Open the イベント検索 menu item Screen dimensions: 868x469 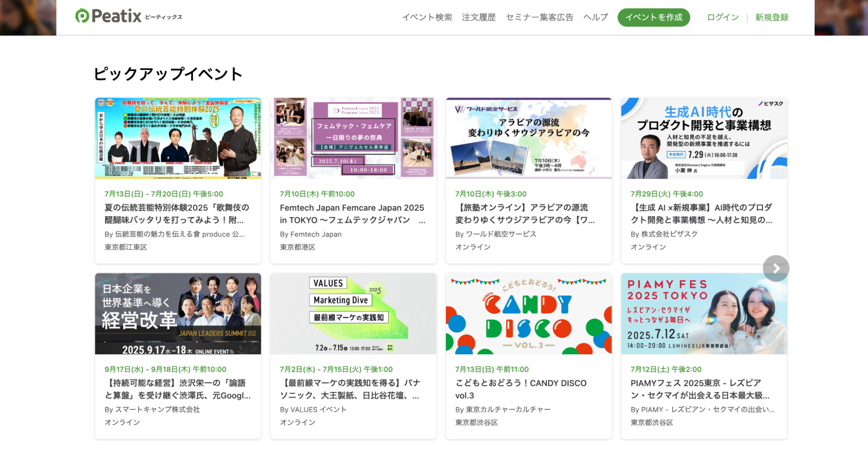(427, 17)
